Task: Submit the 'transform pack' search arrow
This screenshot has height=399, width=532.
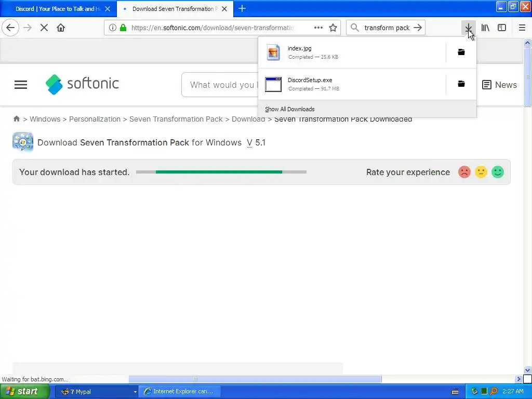Action: coord(418,28)
